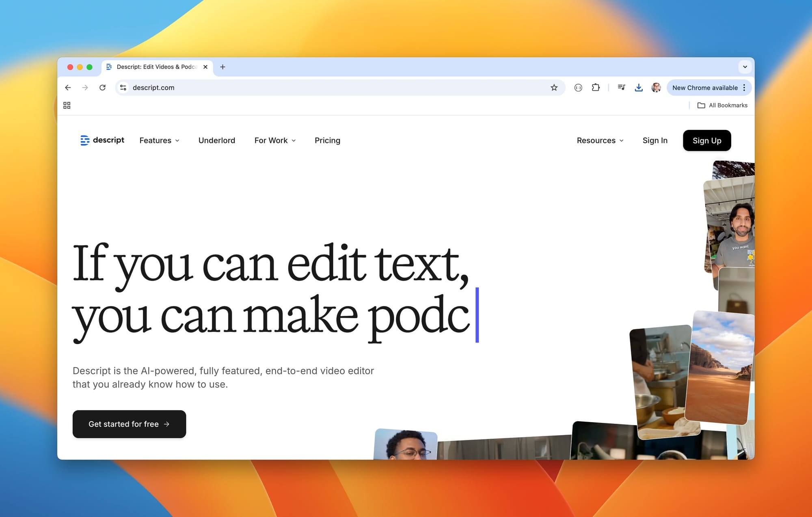The image size is (812, 517).
Task: Open the apps grid shortcut in bookmarks bar
Action: (x=67, y=106)
